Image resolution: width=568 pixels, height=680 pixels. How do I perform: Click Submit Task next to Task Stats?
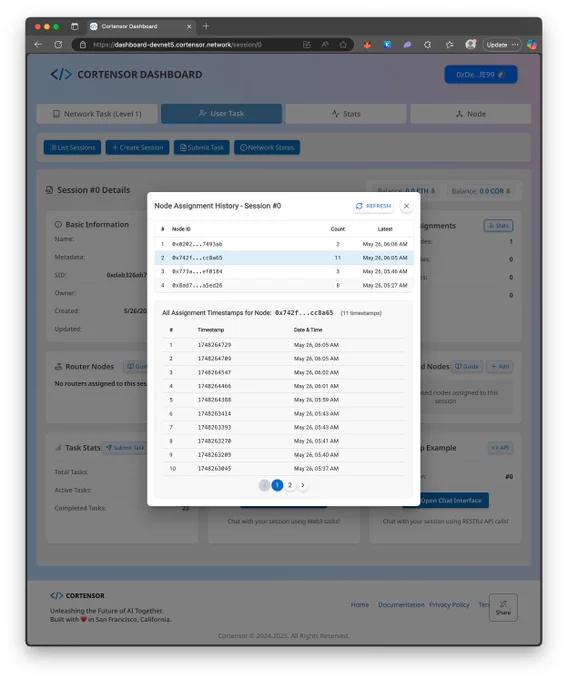[125, 448]
